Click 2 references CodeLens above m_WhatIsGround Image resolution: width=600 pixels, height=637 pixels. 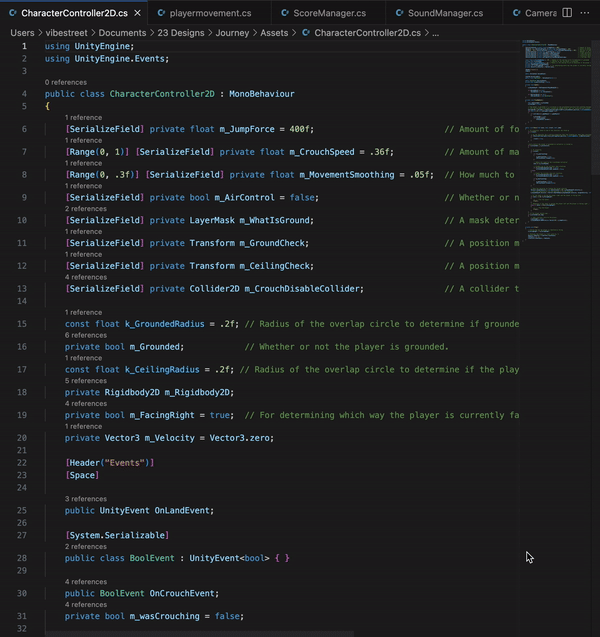[86, 209]
